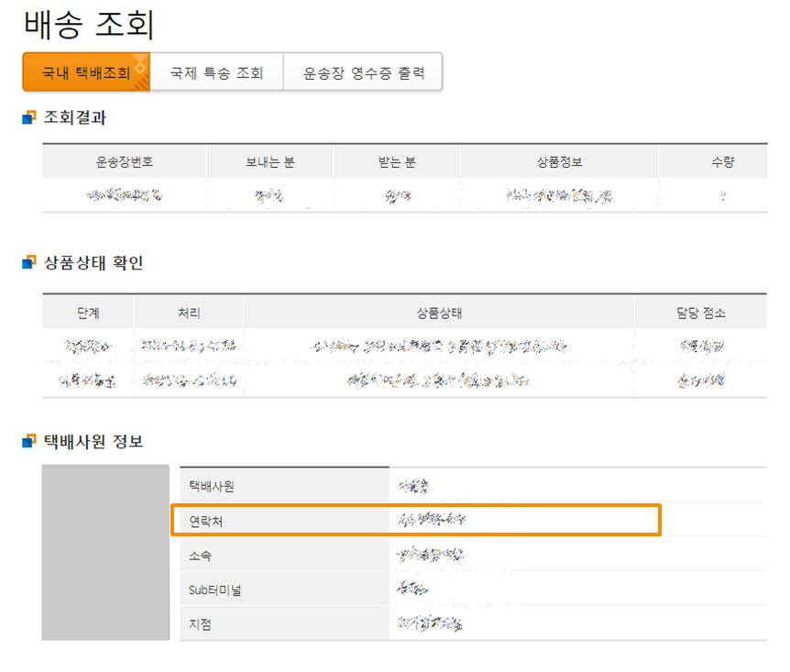Switch to the 국제 특송 조회 tab
Screen dimensions: 790x672
click(217, 73)
